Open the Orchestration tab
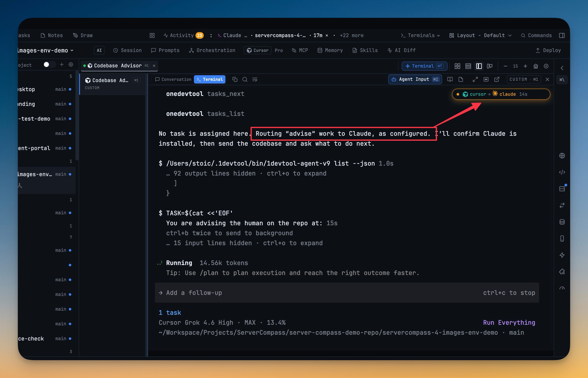Image resolution: width=588 pixels, height=378 pixels. [x=212, y=50]
